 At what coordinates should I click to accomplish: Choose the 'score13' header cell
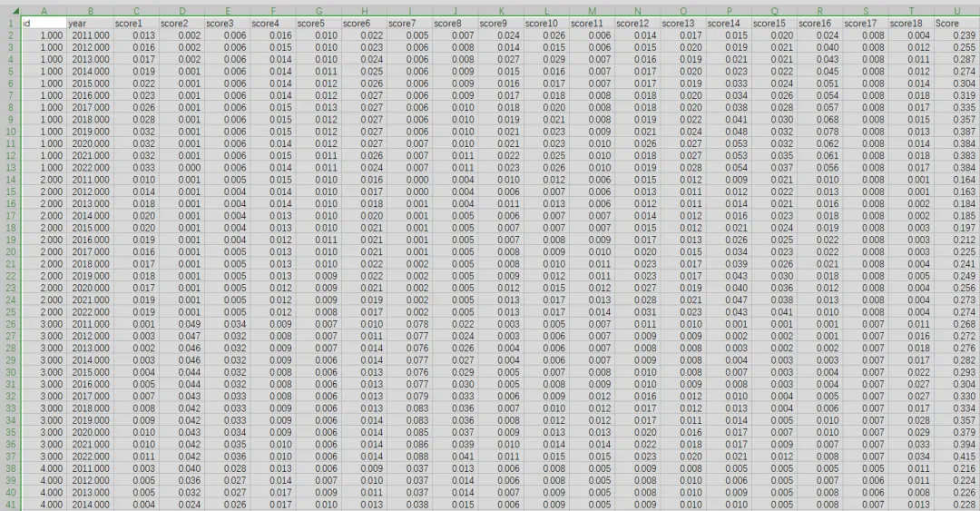[x=683, y=23]
